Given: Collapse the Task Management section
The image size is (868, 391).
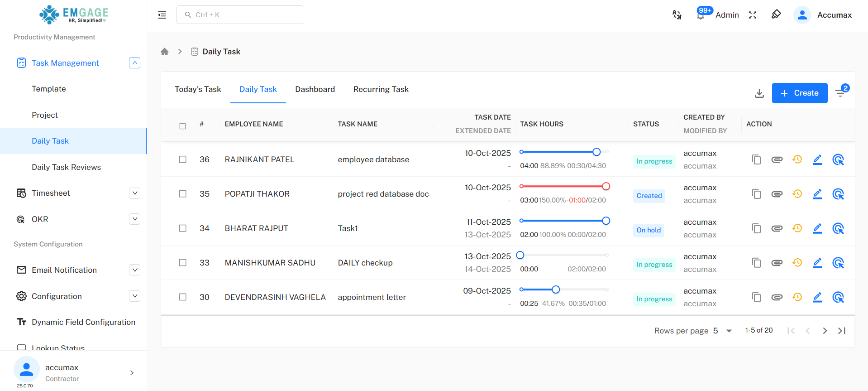Looking at the screenshot, I should [x=134, y=63].
